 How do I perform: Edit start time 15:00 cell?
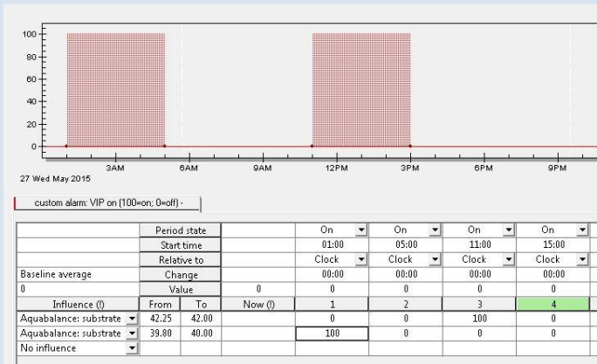tap(553, 244)
